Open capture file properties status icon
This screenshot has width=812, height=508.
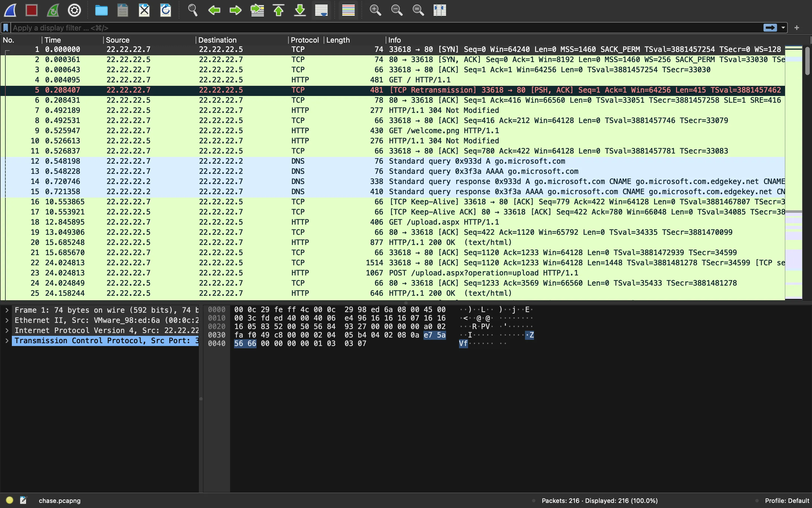click(x=23, y=500)
